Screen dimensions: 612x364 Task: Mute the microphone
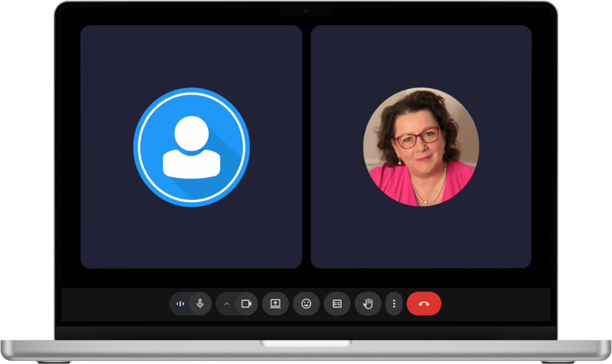pyautogui.click(x=200, y=304)
